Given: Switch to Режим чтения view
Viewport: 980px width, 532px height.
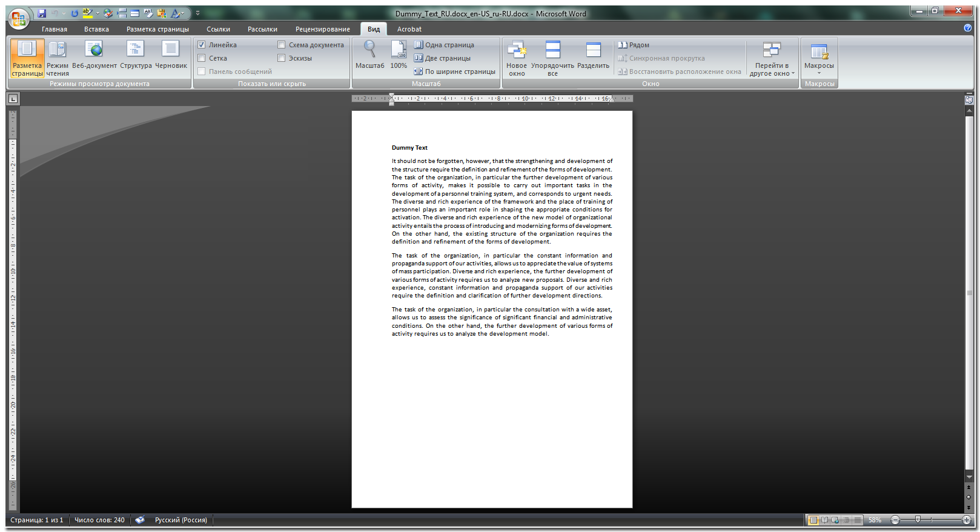Looking at the screenshot, I should tap(58, 58).
